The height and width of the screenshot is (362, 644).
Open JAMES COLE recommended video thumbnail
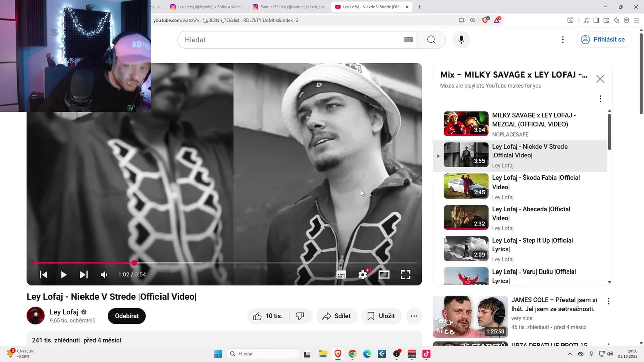[x=470, y=317]
